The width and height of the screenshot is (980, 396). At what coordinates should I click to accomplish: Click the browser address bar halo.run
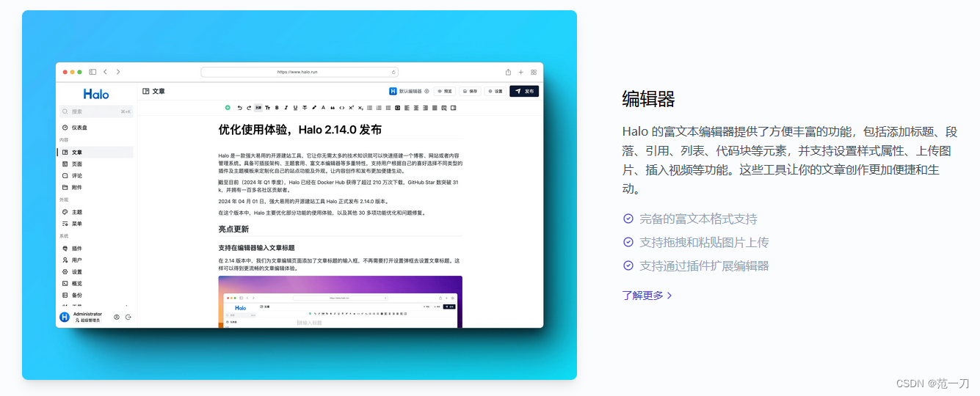300,72
